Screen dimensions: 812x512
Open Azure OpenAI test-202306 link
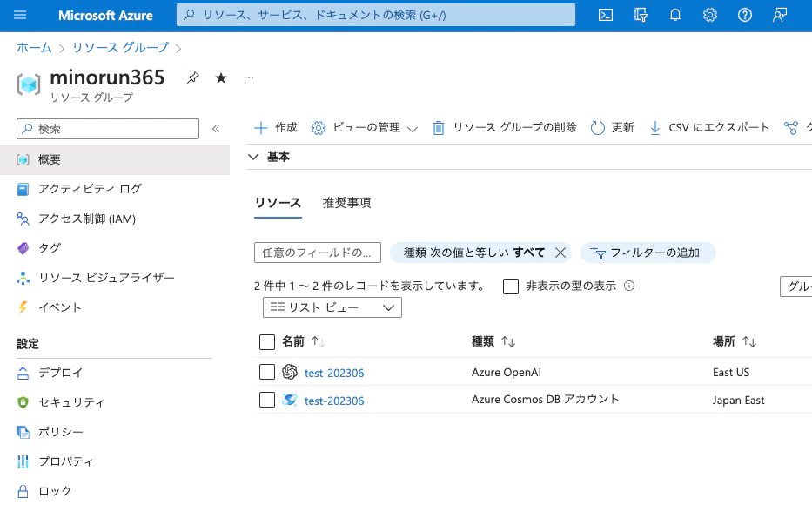coord(334,374)
